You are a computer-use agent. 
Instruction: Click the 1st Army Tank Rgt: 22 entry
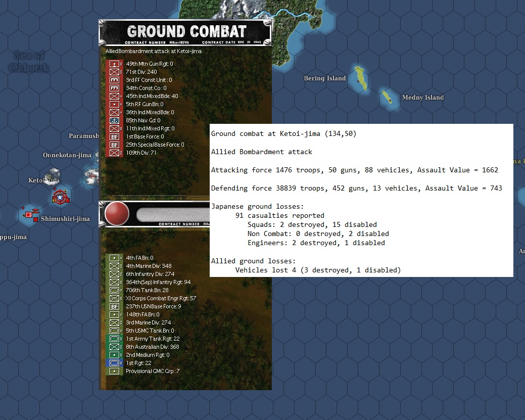153,339
